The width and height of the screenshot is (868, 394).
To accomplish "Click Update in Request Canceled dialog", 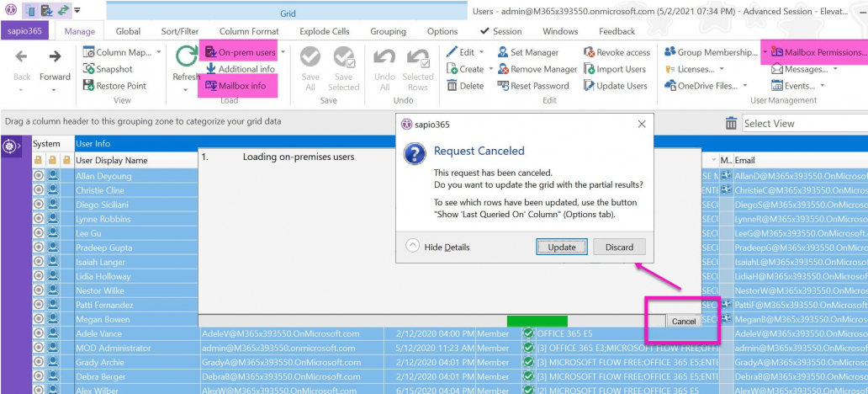I will point(562,248).
